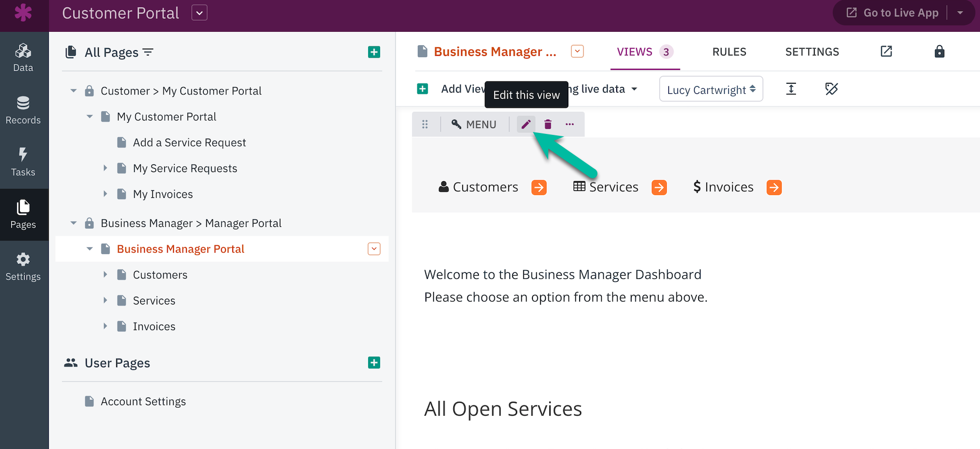Image resolution: width=980 pixels, height=449 pixels.
Task: Open the three-dot more options for menu view
Action: pos(569,124)
